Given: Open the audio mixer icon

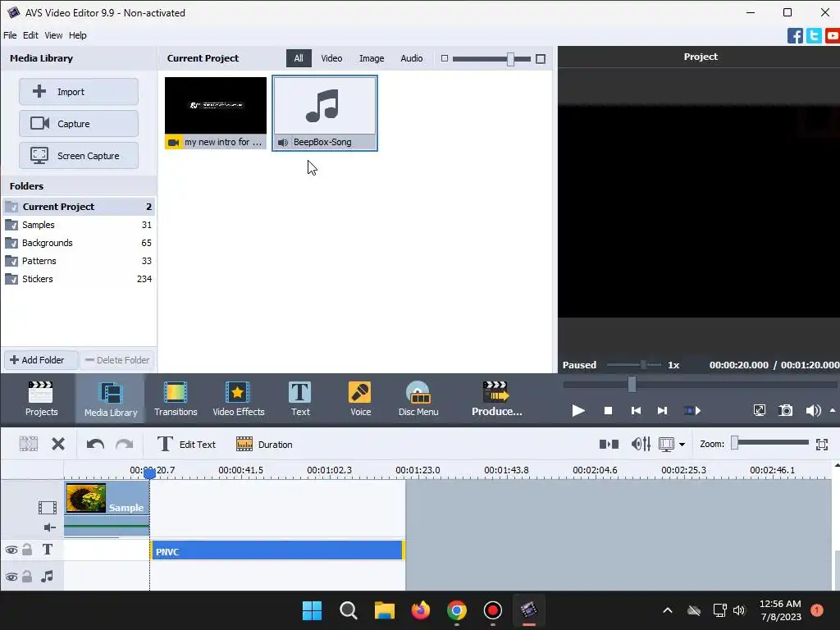Looking at the screenshot, I should (641, 444).
